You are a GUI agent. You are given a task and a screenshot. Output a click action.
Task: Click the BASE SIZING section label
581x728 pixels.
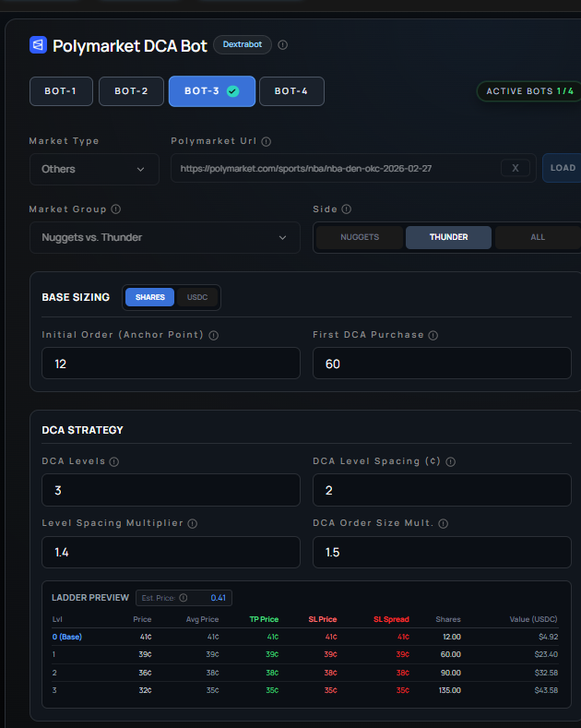pos(76,297)
